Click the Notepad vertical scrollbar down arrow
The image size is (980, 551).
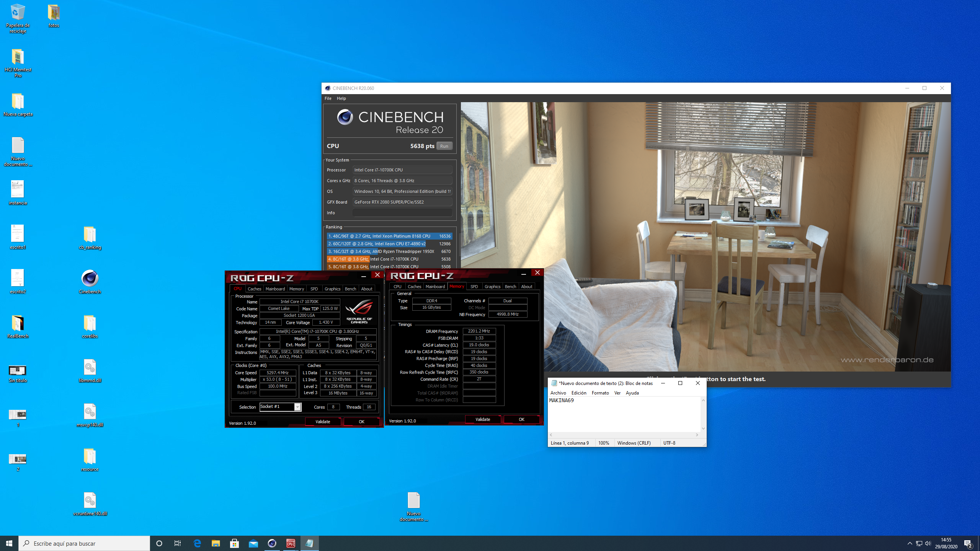click(x=703, y=429)
